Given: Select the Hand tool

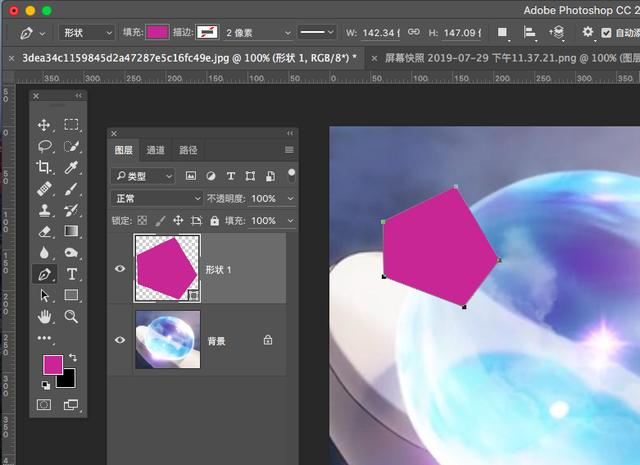Looking at the screenshot, I should [44, 316].
